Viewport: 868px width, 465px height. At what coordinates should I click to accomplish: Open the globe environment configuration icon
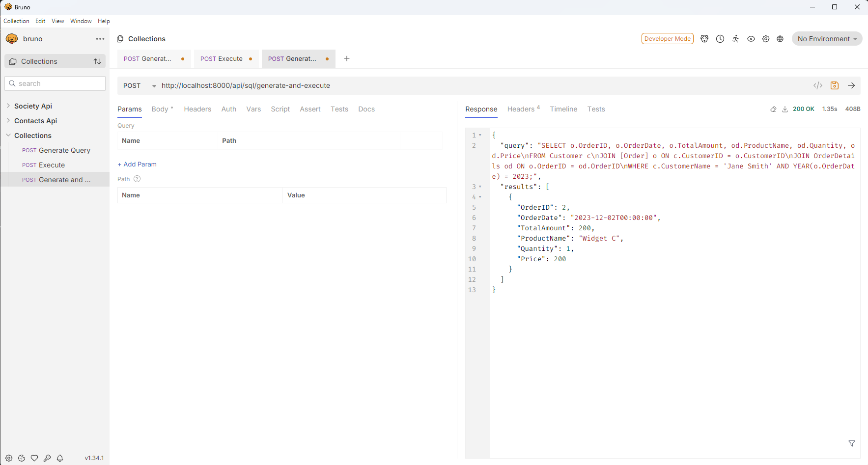(780, 38)
